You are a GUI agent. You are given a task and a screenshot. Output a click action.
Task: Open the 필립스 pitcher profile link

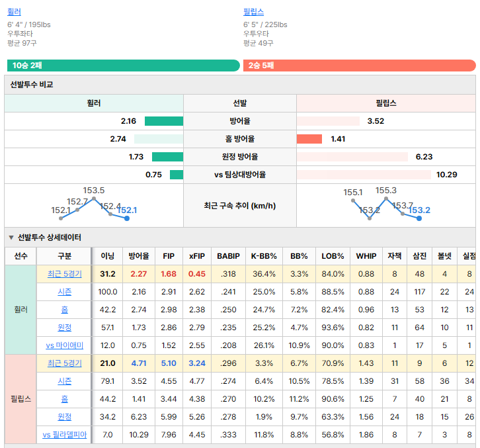pos(253,12)
